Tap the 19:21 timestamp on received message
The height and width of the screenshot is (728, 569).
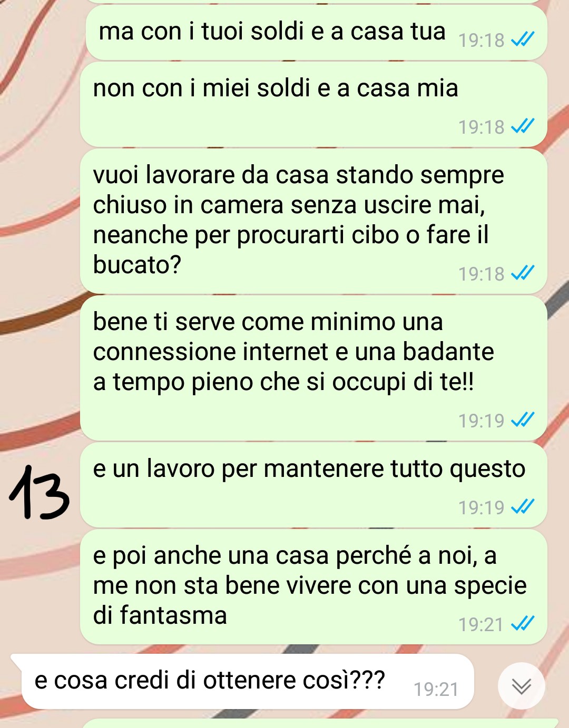[436, 689]
